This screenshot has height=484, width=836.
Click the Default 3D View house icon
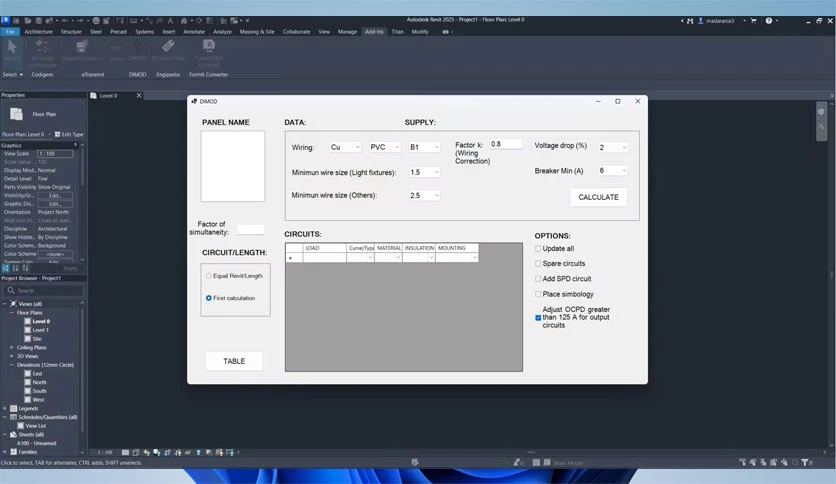tap(184, 21)
